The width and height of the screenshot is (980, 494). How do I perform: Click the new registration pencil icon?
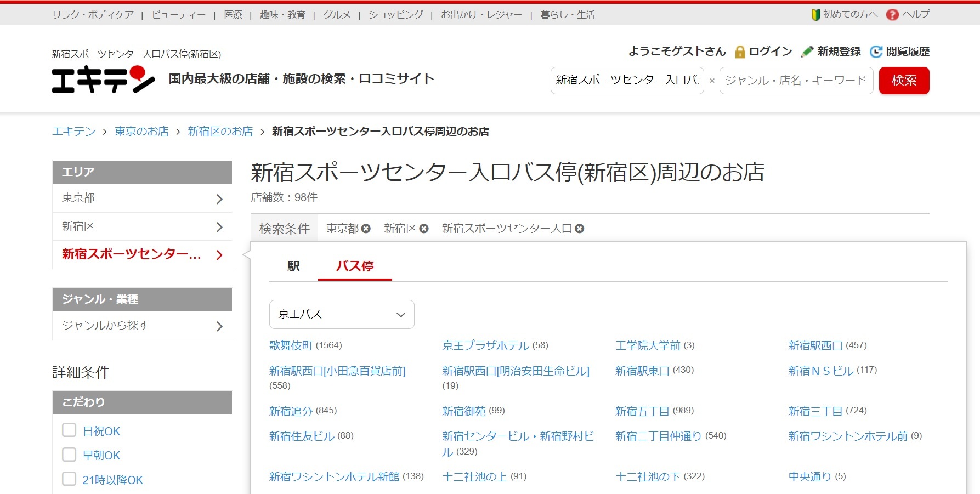click(x=807, y=52)
